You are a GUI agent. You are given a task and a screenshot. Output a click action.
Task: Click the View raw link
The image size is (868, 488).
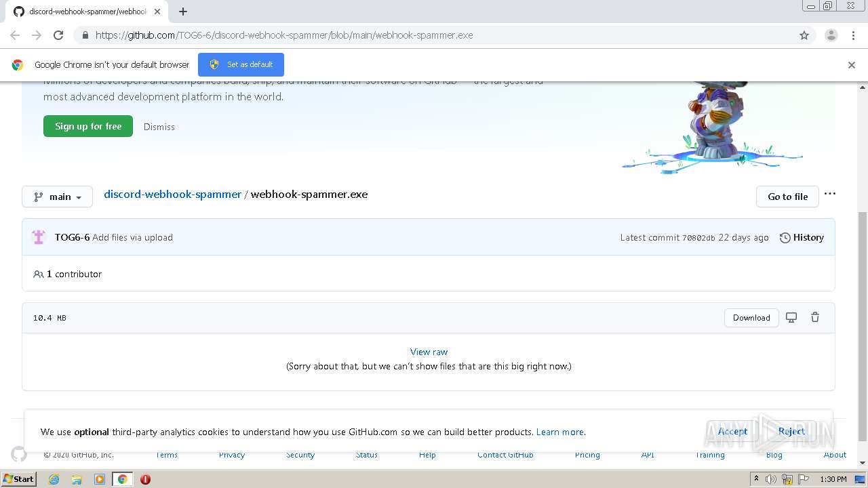pos(429,352)
